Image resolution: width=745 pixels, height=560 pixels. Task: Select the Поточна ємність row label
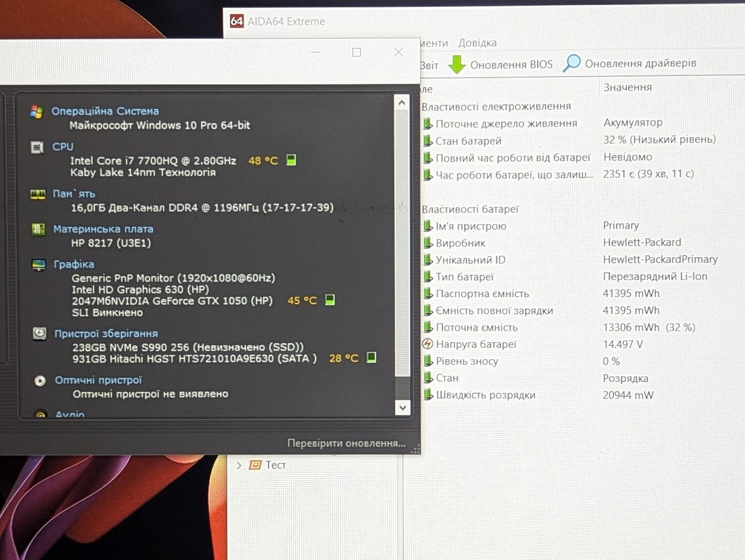click(x=477, y=327)
